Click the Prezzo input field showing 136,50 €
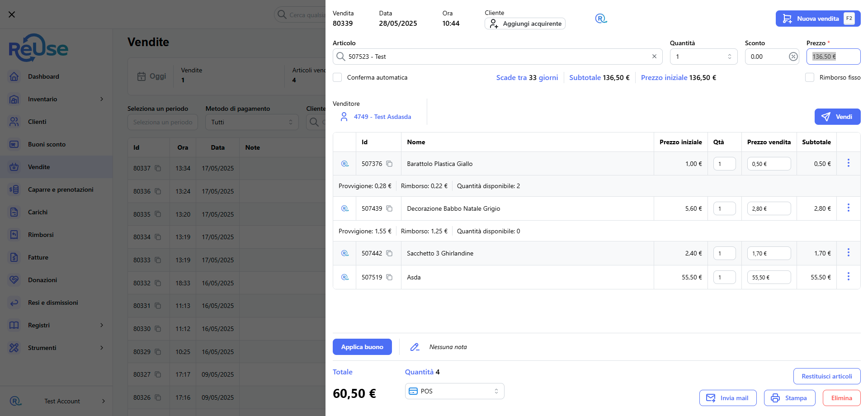 pos(833,57)
